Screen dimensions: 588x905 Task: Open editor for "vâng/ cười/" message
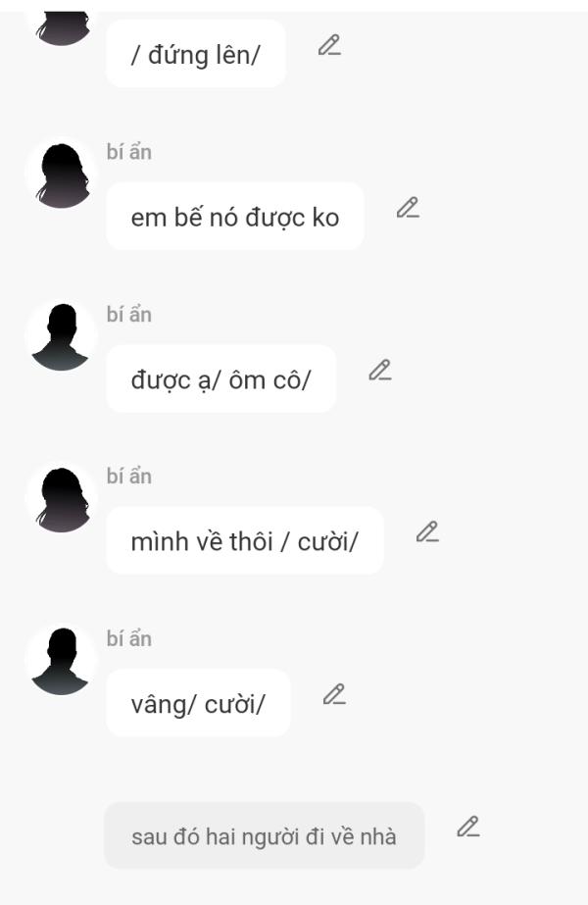(334, 694)
